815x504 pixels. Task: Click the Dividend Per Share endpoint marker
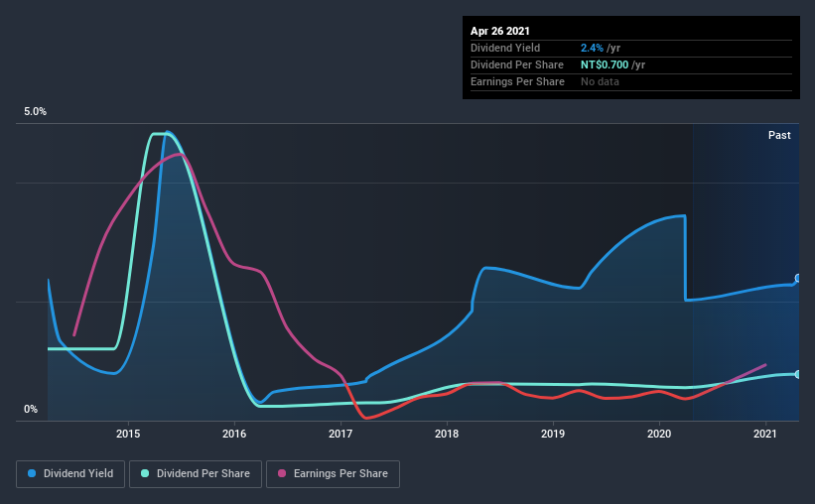(798, 374)
